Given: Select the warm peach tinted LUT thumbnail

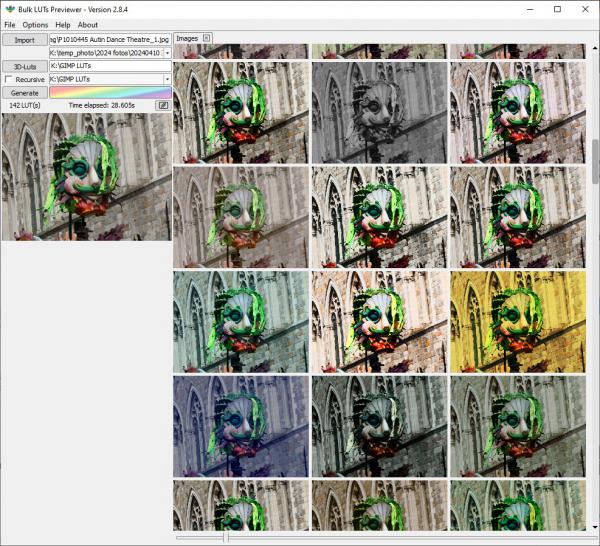Looking at the screenshot, I should (x=379, y=322).
